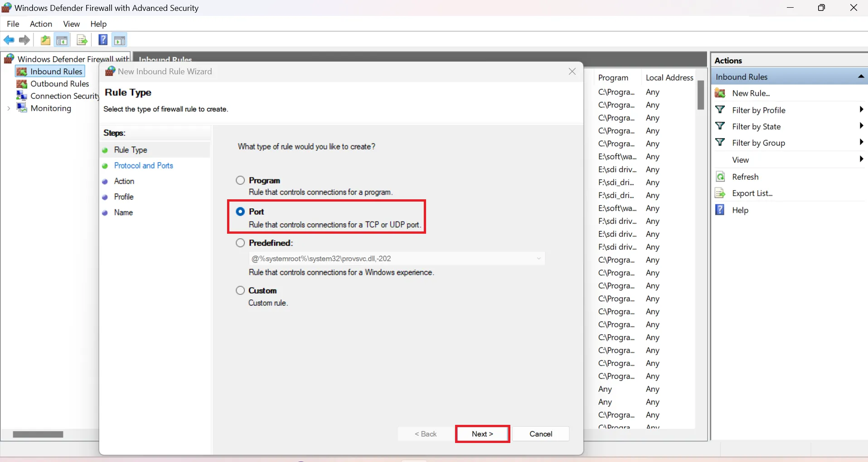This screenshot has height=462, width=868.
Task: Click the Forward arrow toolbar icon
Action: (x=24, y=40)
